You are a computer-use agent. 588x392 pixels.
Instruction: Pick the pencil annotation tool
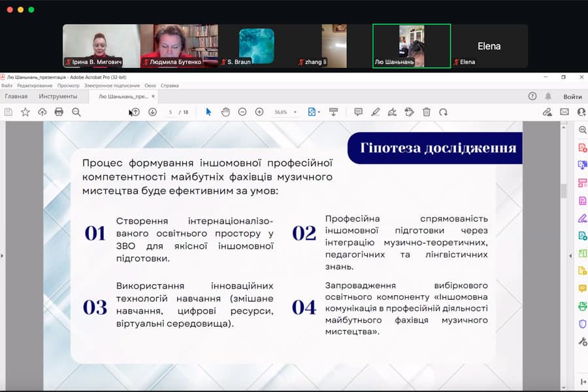pyautogui.click(x=375, y=112)
